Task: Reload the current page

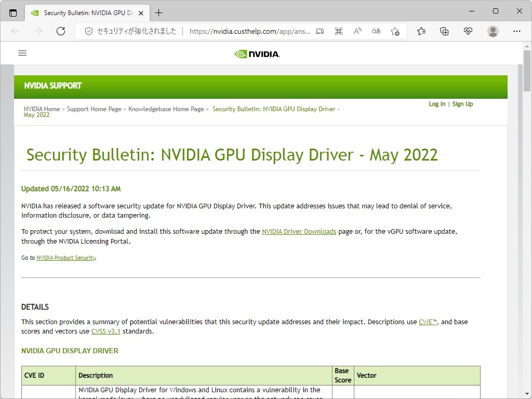Action: pos(61,31)
